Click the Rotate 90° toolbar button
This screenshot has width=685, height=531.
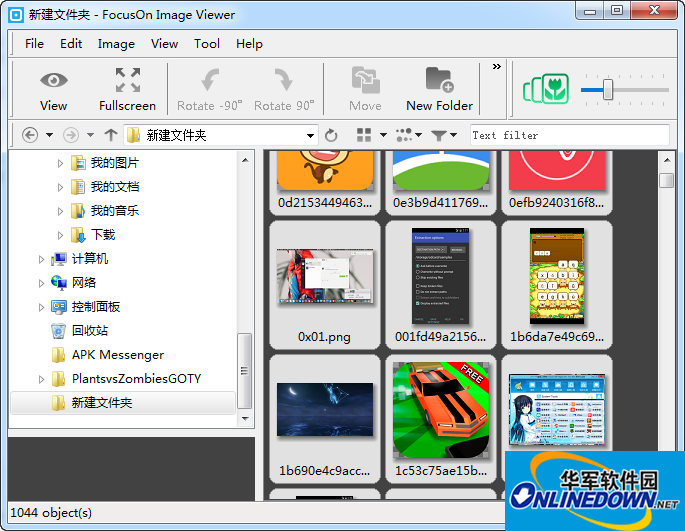(x=284, y=90)
